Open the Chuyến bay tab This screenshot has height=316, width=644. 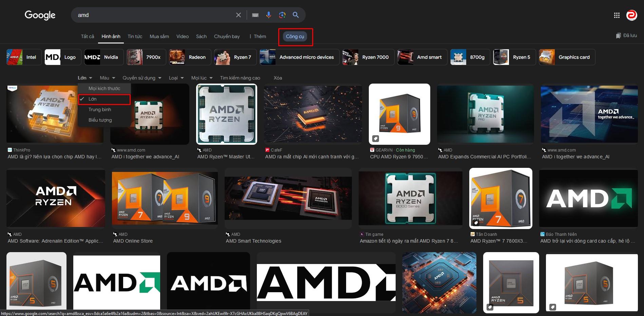click(x=227, y=36)
